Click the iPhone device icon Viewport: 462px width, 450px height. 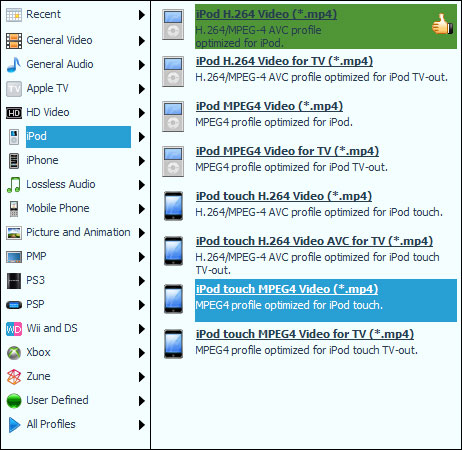tap(14, 161)
